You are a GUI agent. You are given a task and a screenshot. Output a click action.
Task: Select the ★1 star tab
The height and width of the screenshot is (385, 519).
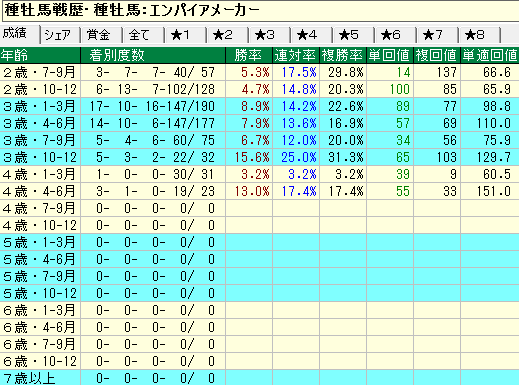(x=186, y=35)
